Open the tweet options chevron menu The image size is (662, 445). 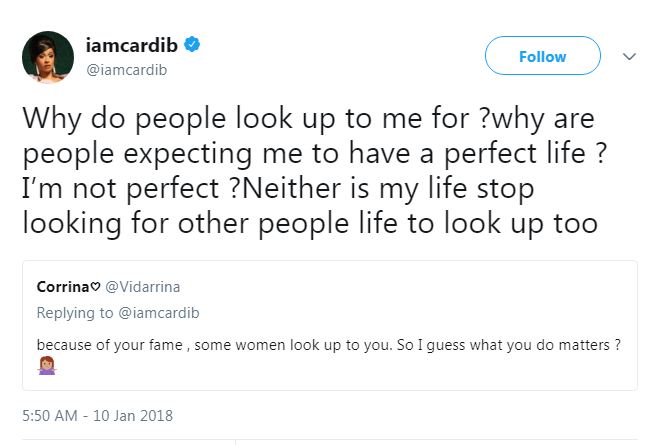[629, 57]
